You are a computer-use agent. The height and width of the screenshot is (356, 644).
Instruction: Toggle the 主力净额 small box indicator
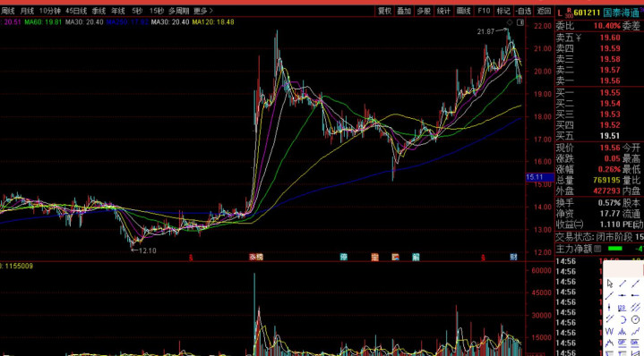(597, 248)
